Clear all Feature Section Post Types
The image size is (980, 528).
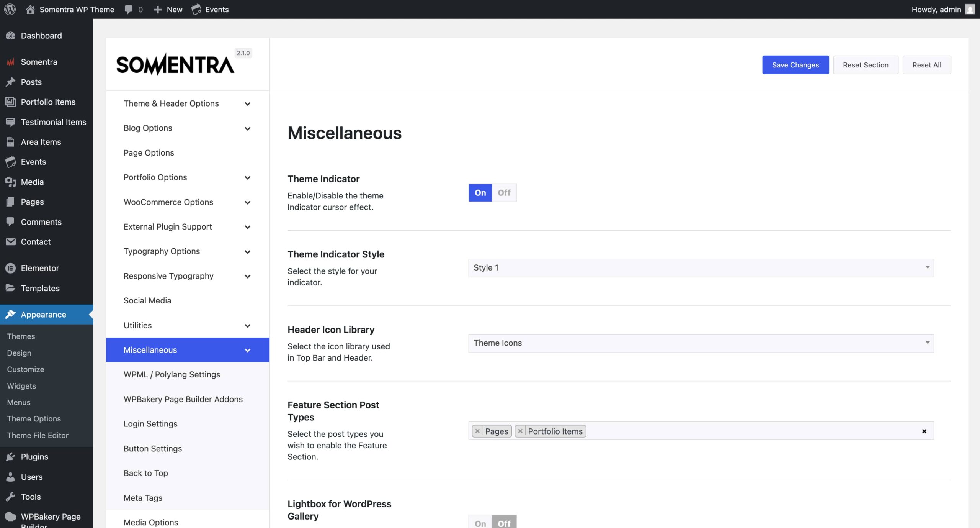tap(924, 431)
